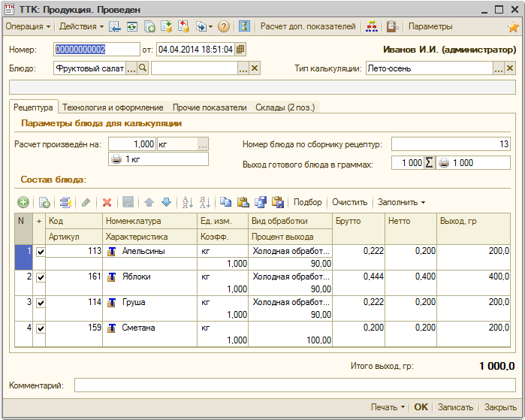Image resolution: width=525 pixels, height=420 pixels.
Task: Click the printer icon beside 1 000 output
Action: tap(444, 163)
